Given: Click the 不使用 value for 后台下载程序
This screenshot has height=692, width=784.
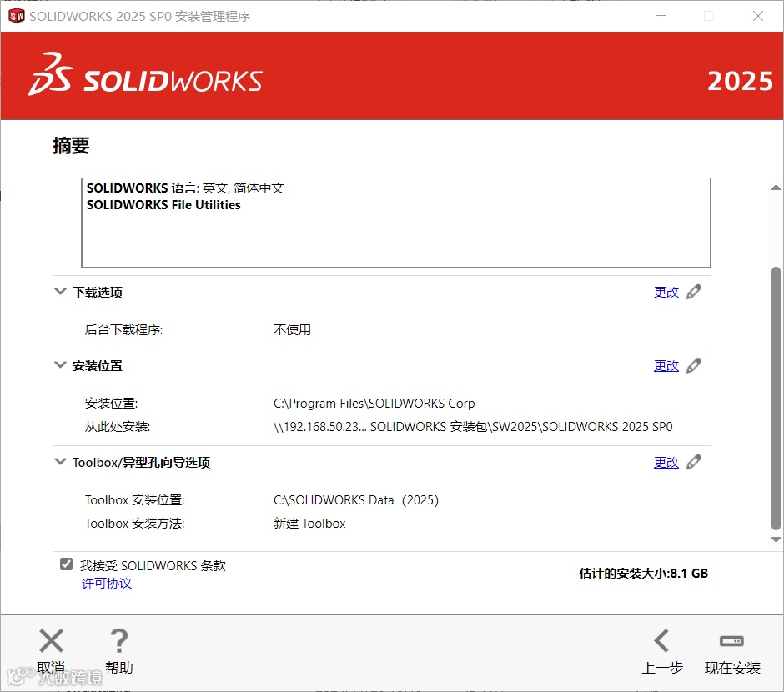Looking at the screenshot, I should click(x=292, y=330).
